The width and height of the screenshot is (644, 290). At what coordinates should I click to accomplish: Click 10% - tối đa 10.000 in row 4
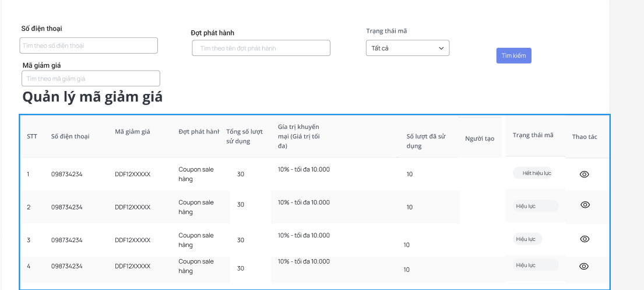304,261
